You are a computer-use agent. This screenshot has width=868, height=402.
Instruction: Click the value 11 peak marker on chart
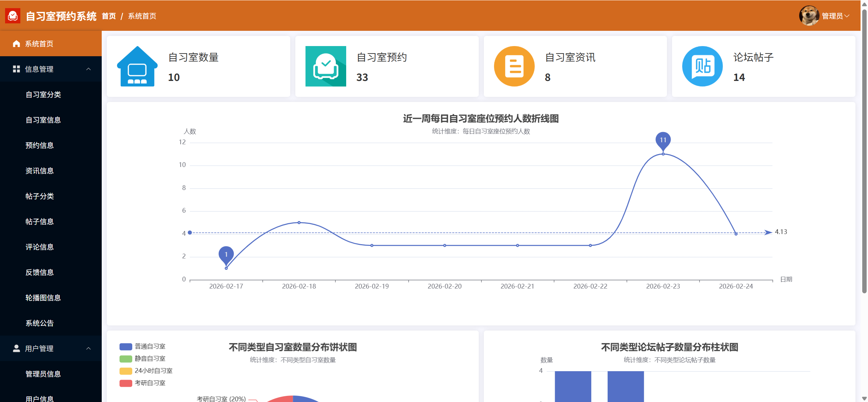click(663, 140)
